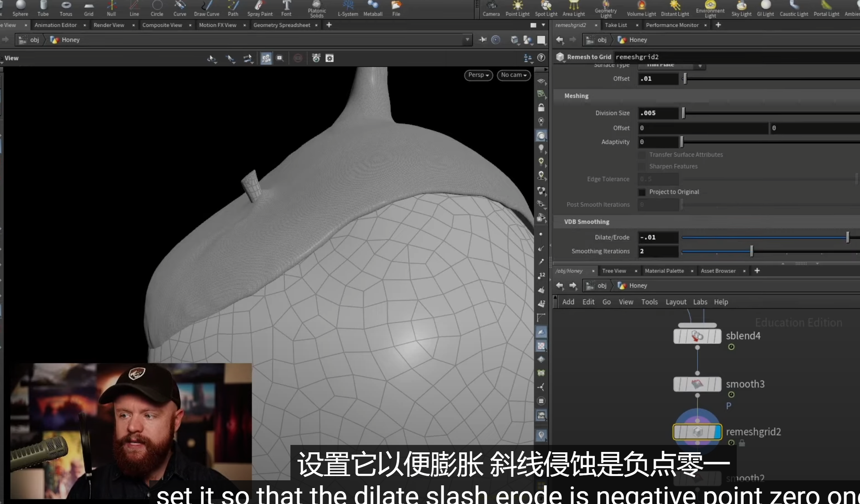Screen dimensions: 860x504
Task: Click the smooth3 node in network
Action: point(697,384)
